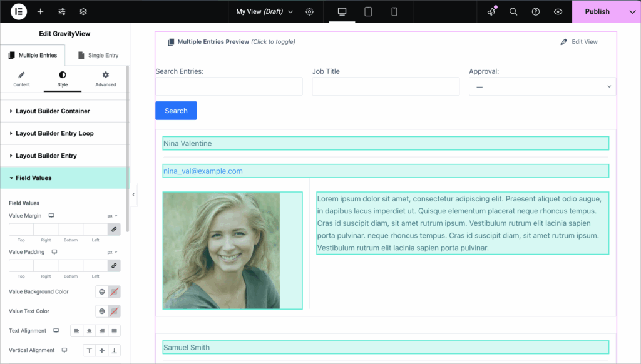This screenshot has height=364, width=641.
Task: Open the site settings sliders icon
Action: (x=62, y=11)
